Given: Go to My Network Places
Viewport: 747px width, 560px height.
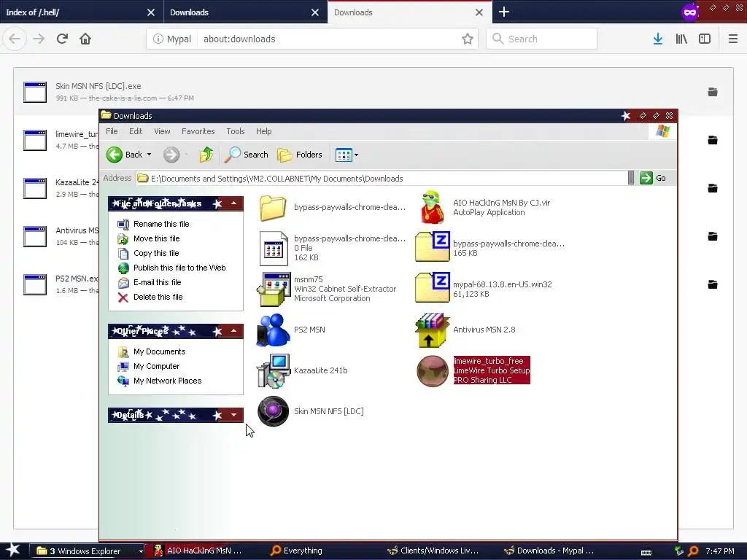Looking at the screenshot, I should (x=167, y=381).
